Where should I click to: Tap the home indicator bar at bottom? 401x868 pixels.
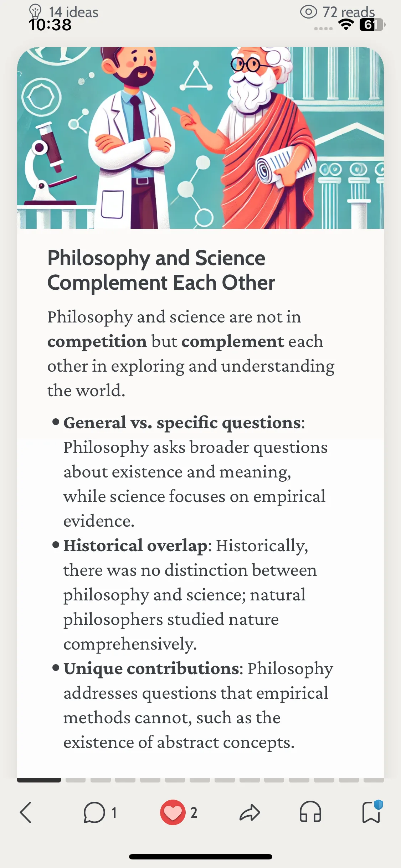click(x=201, y=857)
